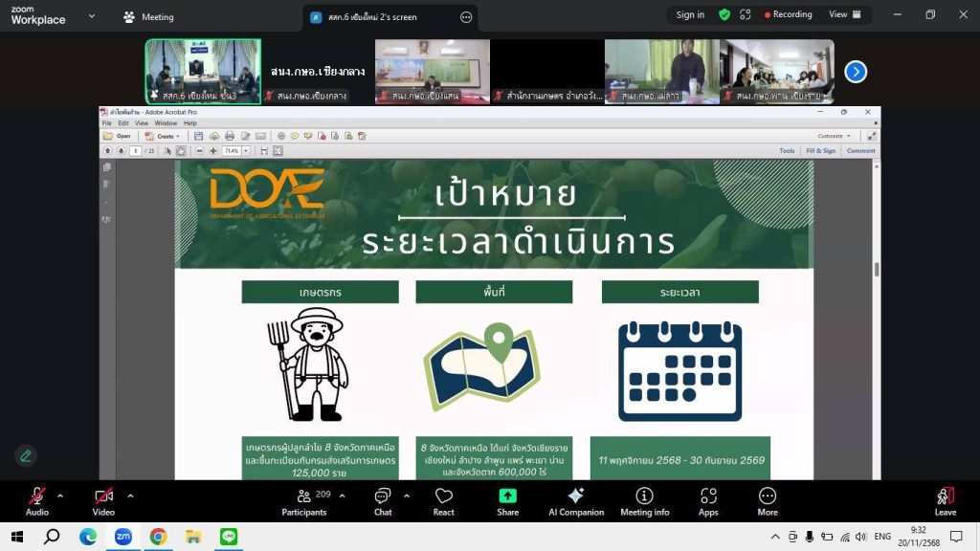Open the Chat panel
This screenshot has height=551, width=980.
383,501
